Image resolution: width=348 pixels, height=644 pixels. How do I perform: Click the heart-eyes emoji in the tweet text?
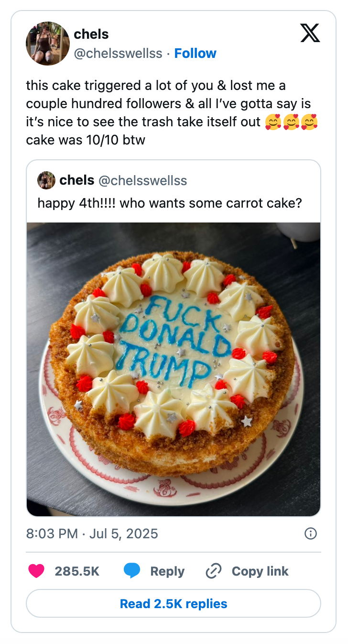point(274,122)
